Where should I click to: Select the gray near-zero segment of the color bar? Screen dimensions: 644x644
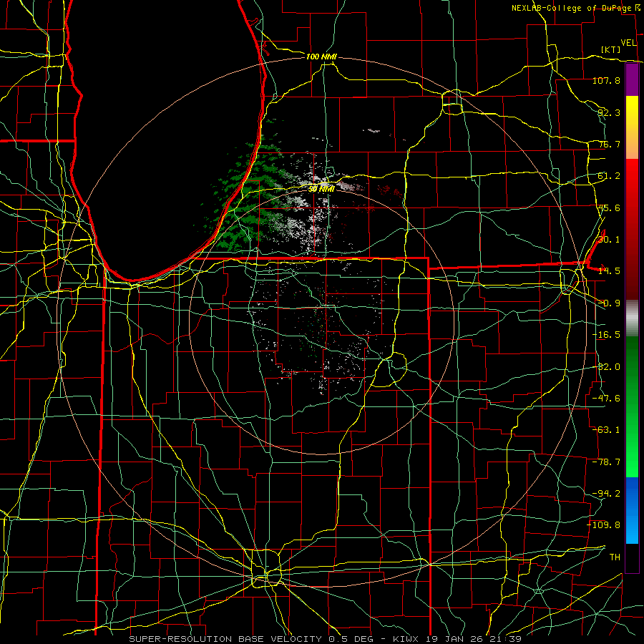632,318
